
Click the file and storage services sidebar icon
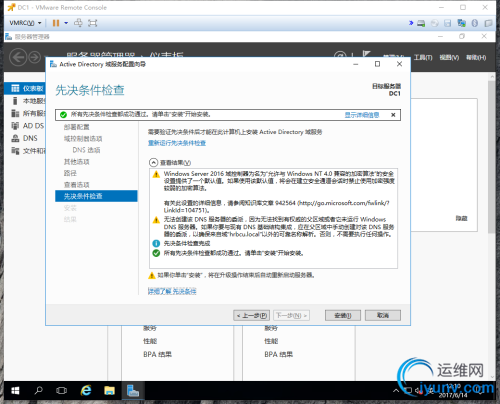point(15,151)
